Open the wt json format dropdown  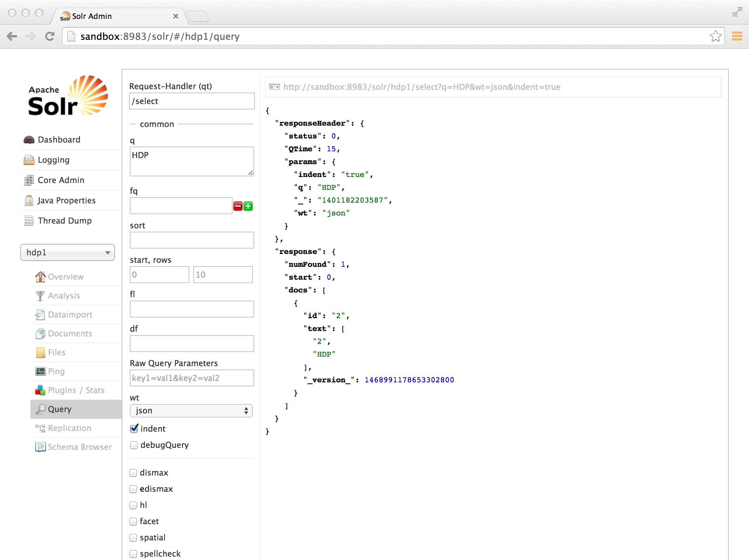tap(191, 410)
